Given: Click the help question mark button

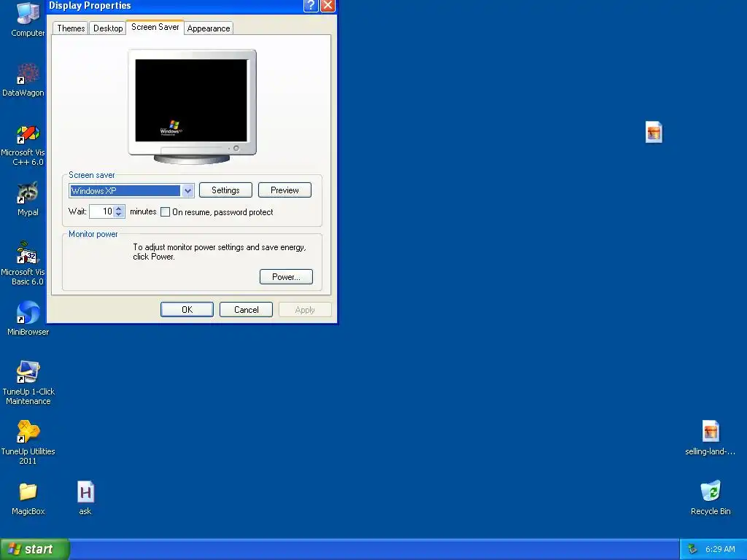Looking at the screenshot, I should click(311, 6).
